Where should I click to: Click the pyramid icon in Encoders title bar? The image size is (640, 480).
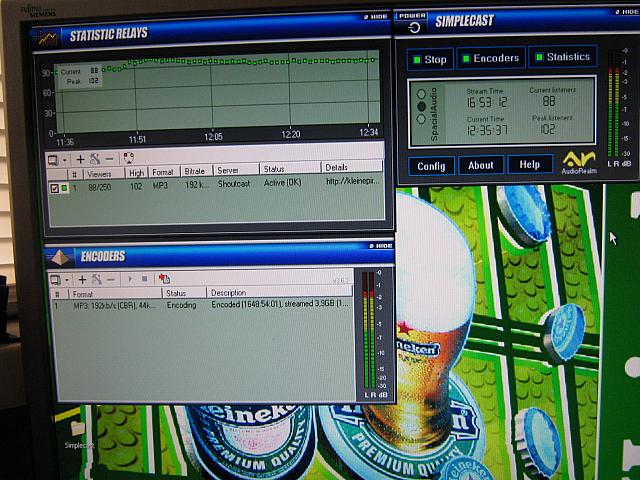59,257
